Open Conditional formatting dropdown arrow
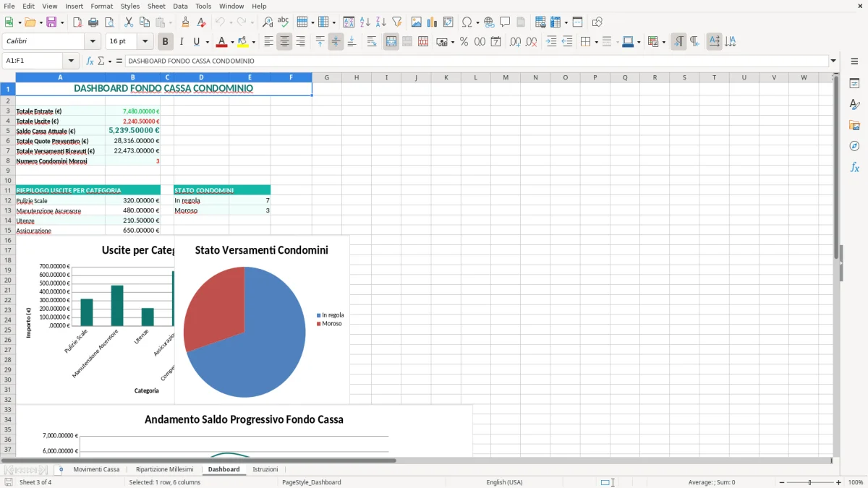 [663, 42]
